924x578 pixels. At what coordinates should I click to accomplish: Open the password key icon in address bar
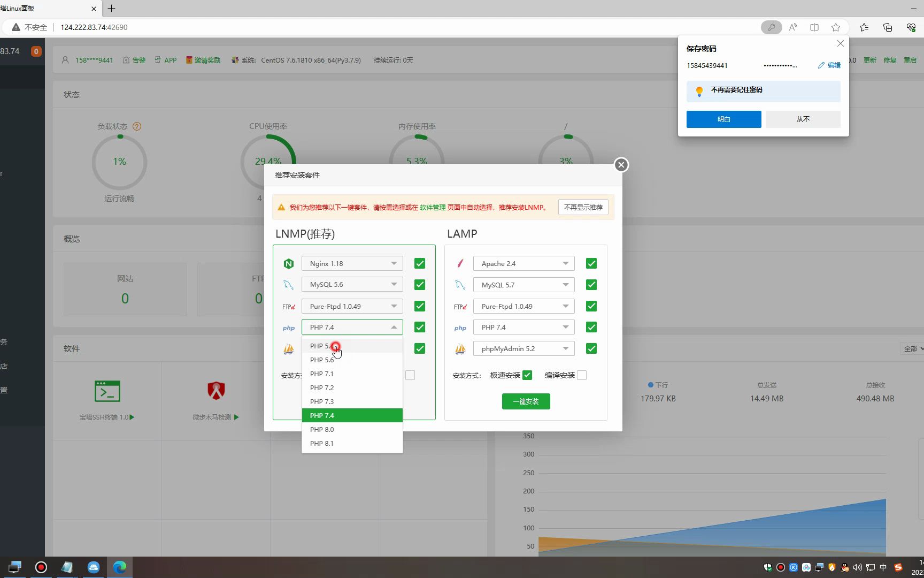pos(771,27)
